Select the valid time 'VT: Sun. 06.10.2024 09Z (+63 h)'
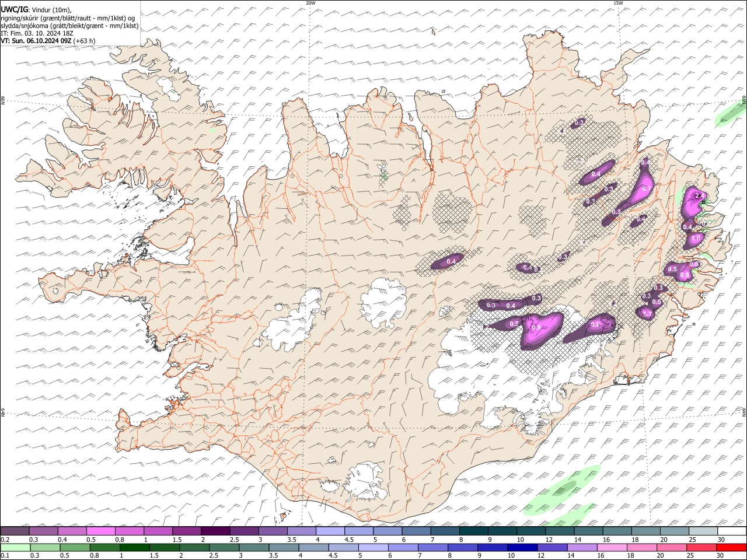This screenshot has width=747, height=560. click(48, 41)
